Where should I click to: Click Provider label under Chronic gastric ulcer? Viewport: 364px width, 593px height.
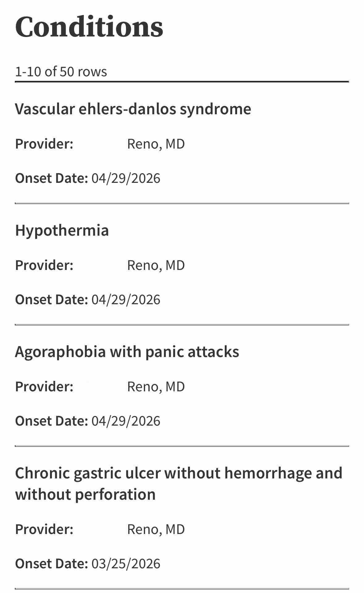[44, 529]
